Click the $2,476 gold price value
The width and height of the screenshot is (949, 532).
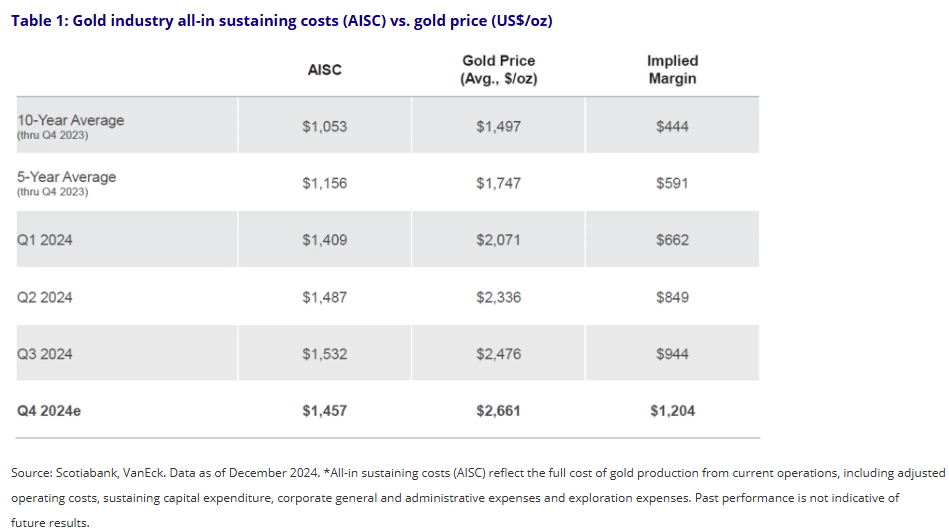(x=499, y=354)
